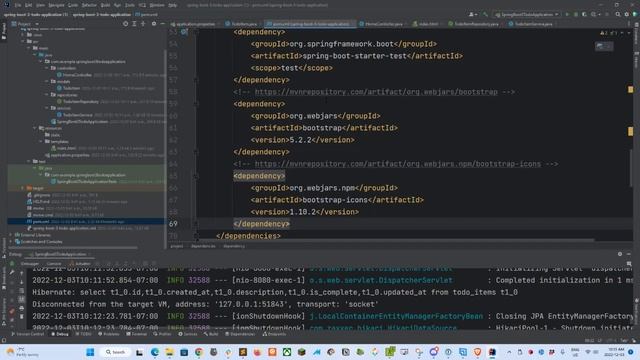Collapse the controllers folder
Screen dimensions: 640x360
pos(47,68)
